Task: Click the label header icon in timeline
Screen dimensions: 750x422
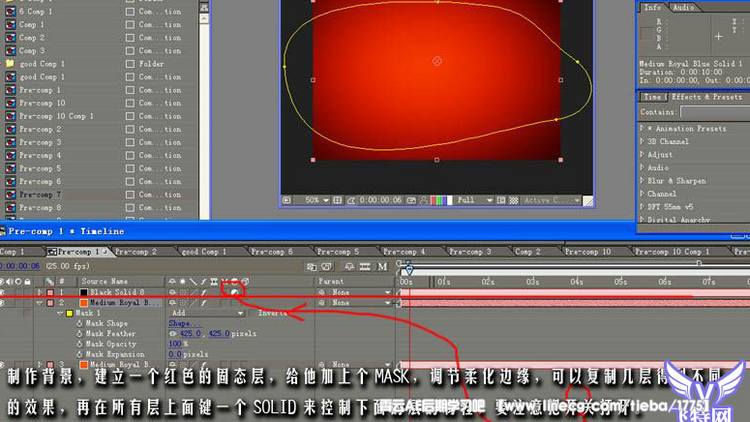Action: 49,281
